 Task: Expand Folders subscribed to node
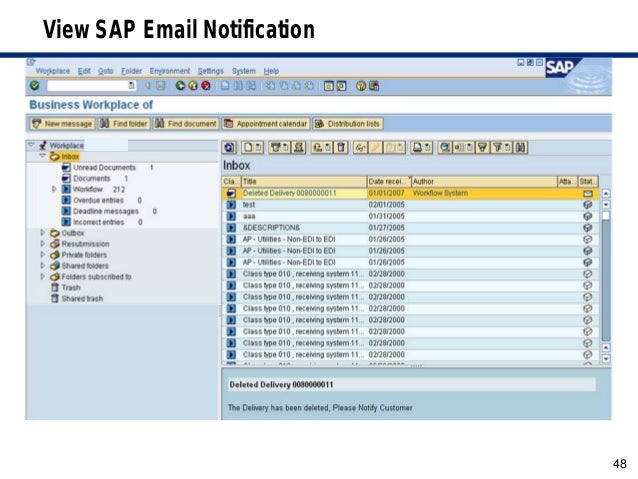43,277
